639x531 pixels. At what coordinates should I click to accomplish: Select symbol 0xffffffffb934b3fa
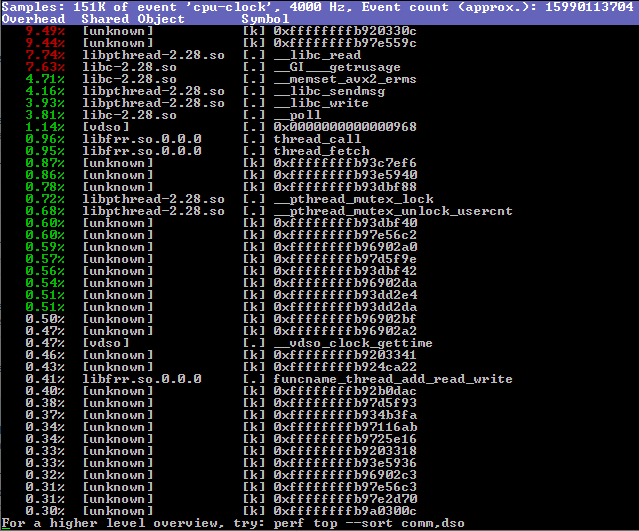point(345,415)
